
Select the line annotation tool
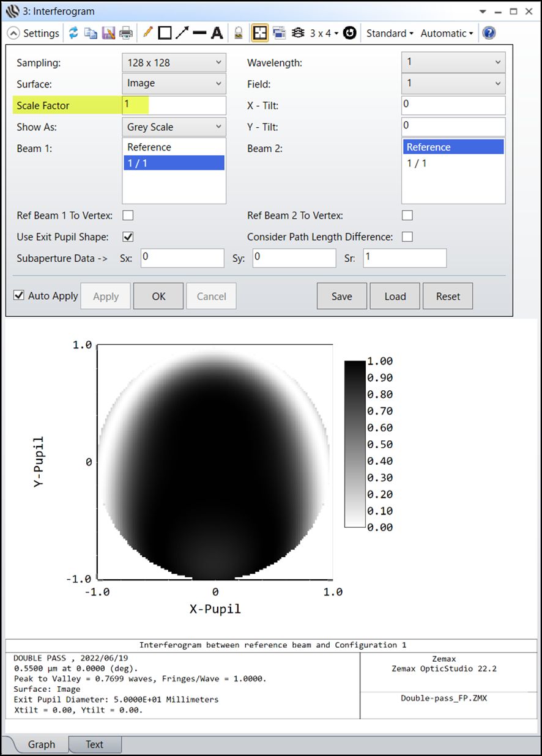pos(199,33)
